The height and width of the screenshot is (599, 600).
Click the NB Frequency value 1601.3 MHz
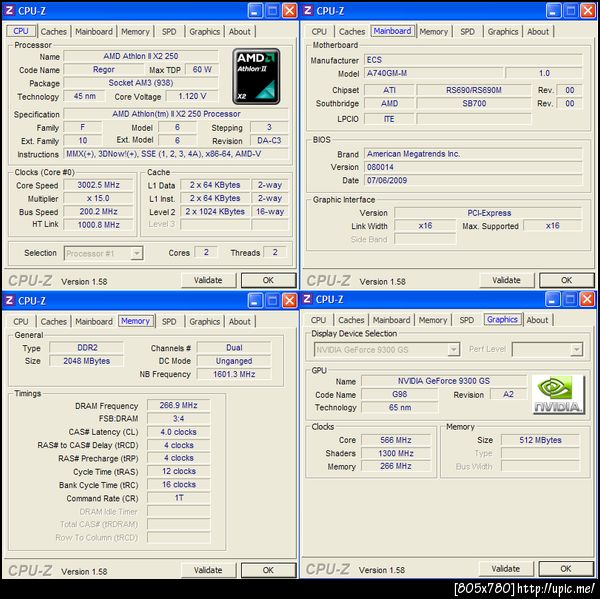[234, 374]
